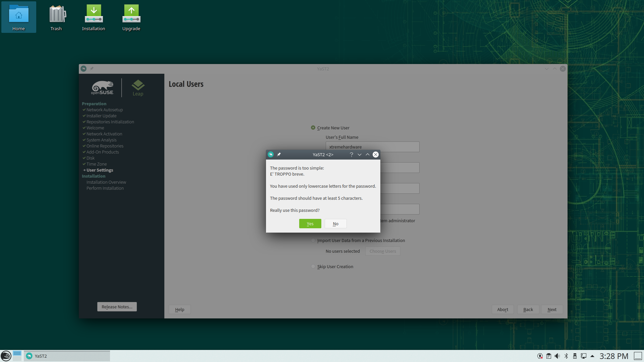
Task: Click the Bluetooth tray icon
Action: click(x=566, y=356)
